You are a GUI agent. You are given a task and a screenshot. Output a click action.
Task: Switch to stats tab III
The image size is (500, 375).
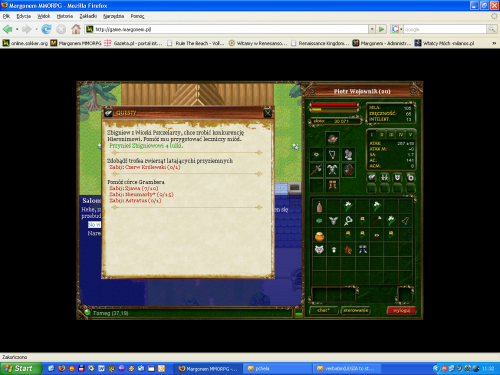coord(391,135)
